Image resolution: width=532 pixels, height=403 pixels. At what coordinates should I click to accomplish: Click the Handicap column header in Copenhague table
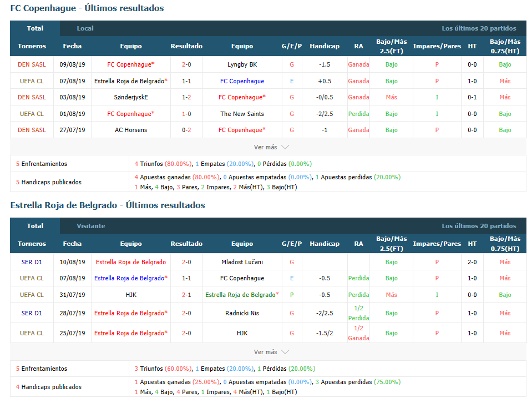point(325,46)
